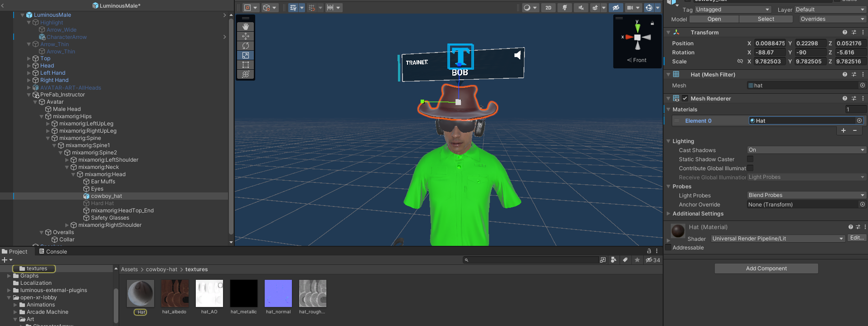Open the Shader dropdown for Hat material

coord(777,239)
